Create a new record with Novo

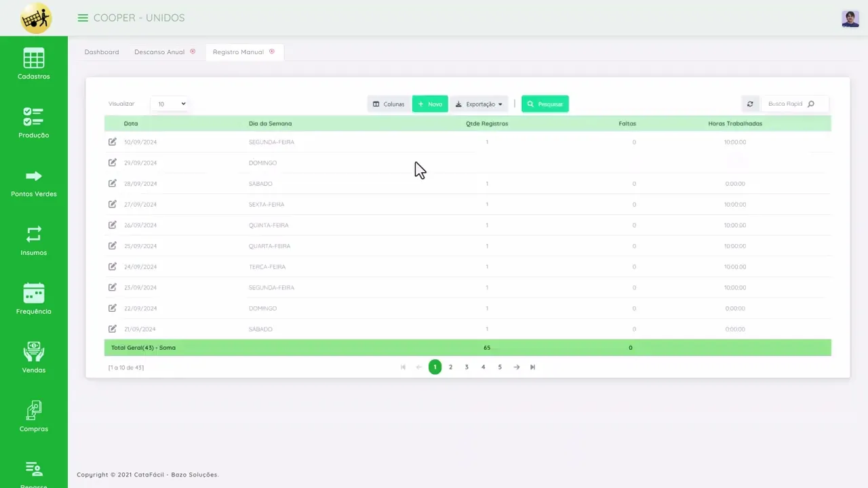click(430, 104)
